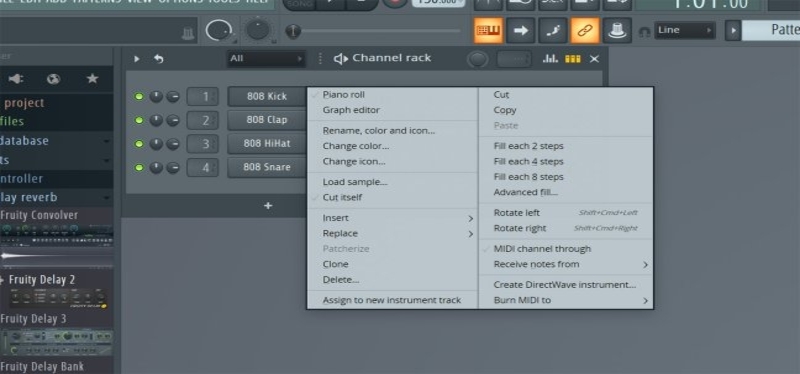
Task: Choose Change color... menu entry
Action: pyautogui.click(x=356, y=146)
